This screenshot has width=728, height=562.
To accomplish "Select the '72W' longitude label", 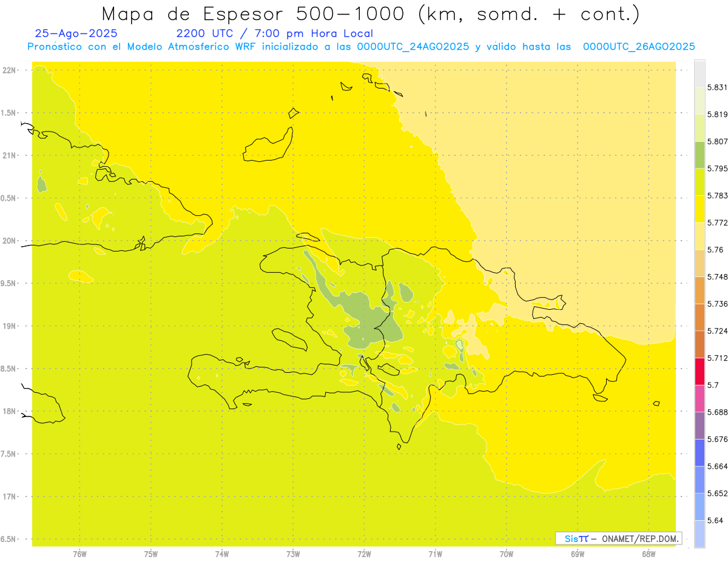I will coord(364,554).
